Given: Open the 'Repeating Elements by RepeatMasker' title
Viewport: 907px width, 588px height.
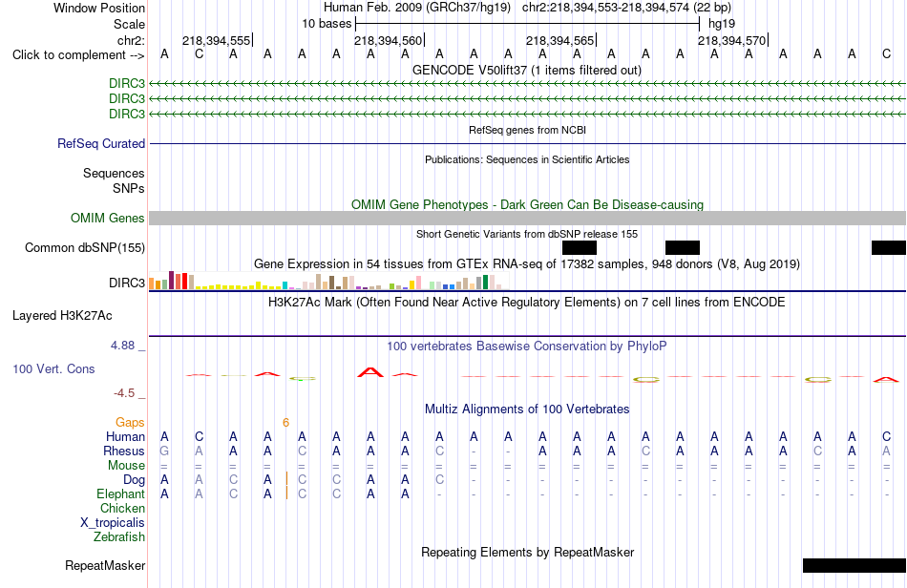Looking at the screenshot, I should click(527, 552).
